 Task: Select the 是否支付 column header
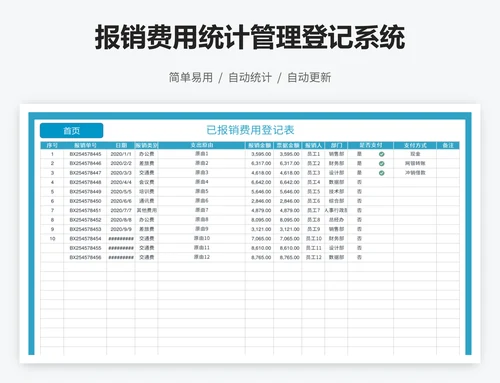(x=371, y=145)
